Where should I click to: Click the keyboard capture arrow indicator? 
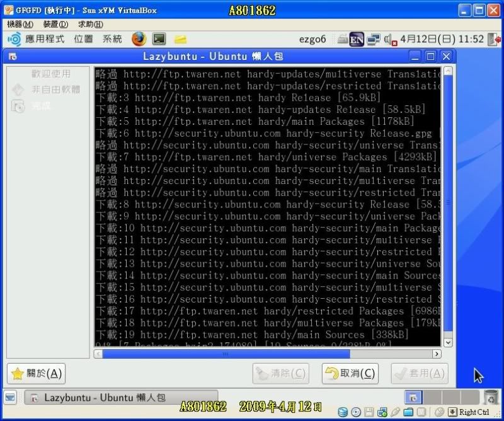pos(452,412)
